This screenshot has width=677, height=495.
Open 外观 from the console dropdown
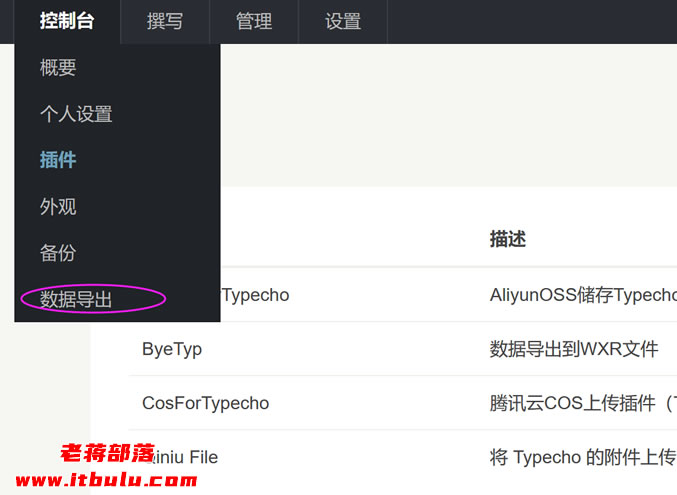(58, 207)
